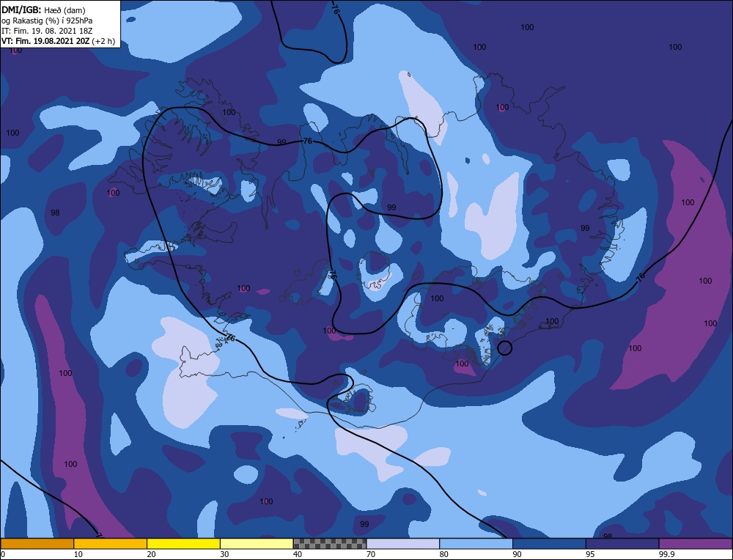The height and width of the screenshot is (560, 733).
Task: Click the black circle marker on the southeast coast
Action: click(x=504, y=347)
